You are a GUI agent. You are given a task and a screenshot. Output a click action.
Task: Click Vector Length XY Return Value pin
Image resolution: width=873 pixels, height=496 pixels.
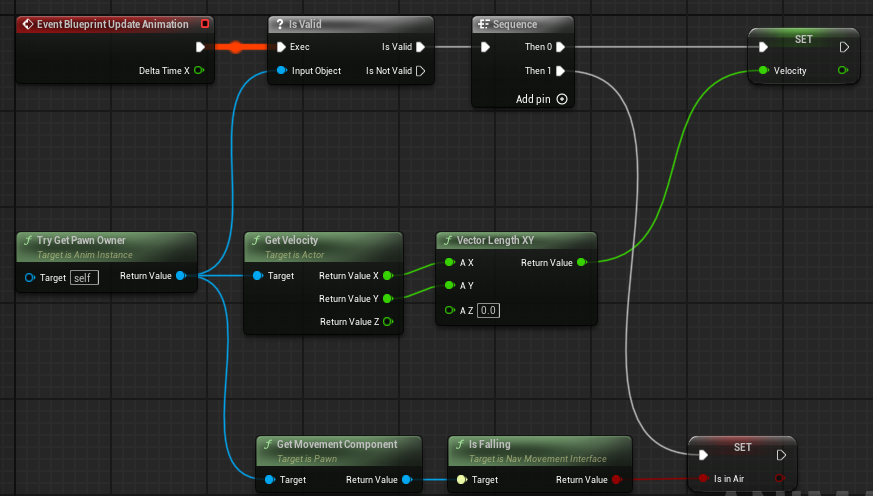(x=582, y=262)
